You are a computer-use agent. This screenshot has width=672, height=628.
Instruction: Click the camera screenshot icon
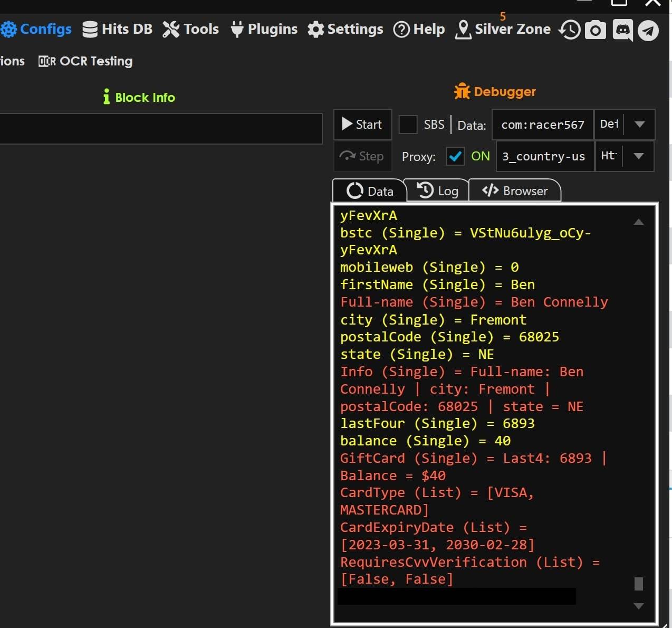(x=596, y=30)
